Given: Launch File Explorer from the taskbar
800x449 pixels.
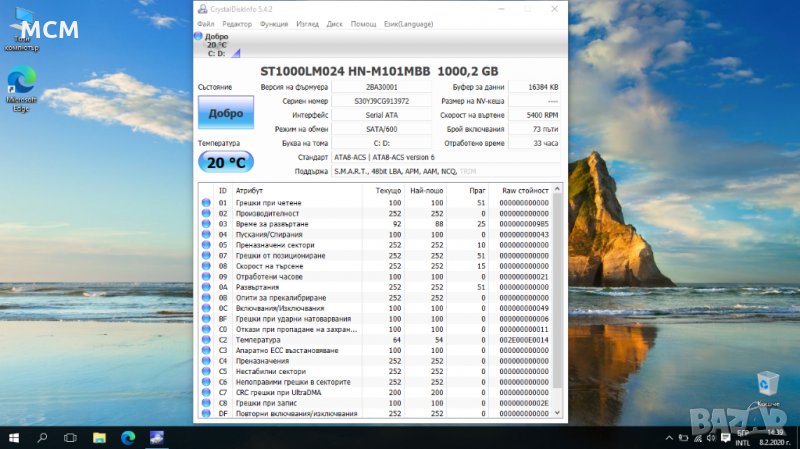Looking at the screenshot, I should pos(99,438).
